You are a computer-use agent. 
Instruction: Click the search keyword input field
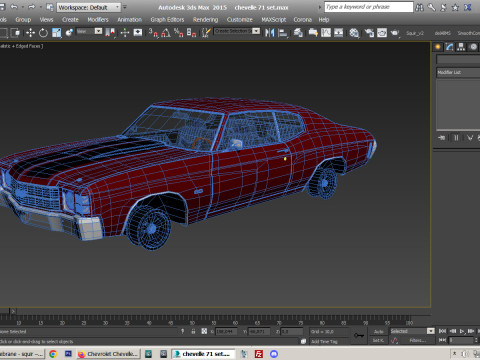pos(369,7)
